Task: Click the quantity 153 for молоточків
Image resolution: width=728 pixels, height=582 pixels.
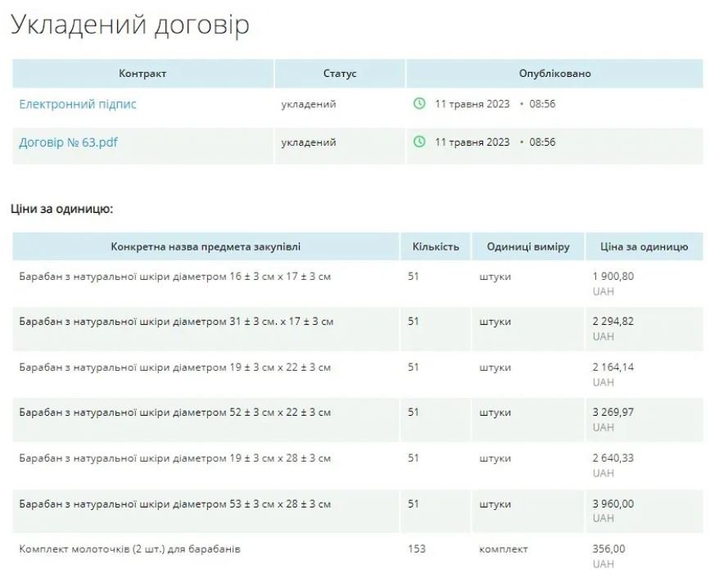Action: coord(417,549)
